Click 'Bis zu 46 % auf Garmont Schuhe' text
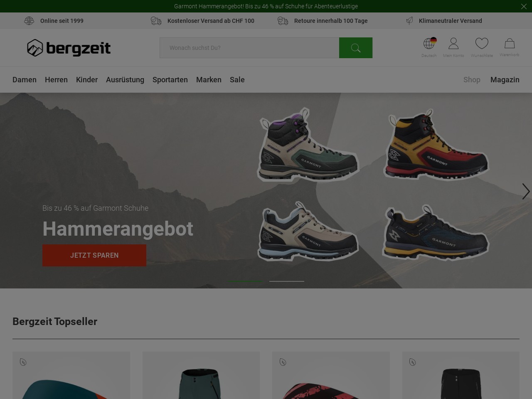The height and width of the screenshot is (399, 532). 95,208
